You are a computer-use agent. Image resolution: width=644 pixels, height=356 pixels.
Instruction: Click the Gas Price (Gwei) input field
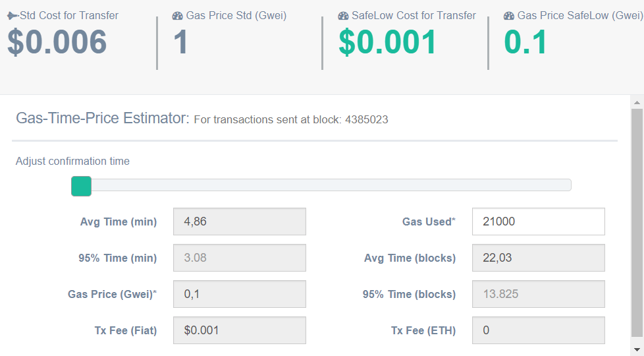239,294
